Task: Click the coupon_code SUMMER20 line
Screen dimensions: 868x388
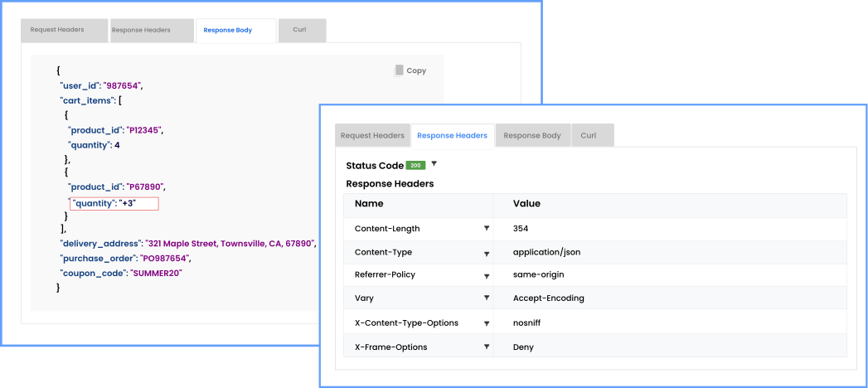Action: [120, 273]
